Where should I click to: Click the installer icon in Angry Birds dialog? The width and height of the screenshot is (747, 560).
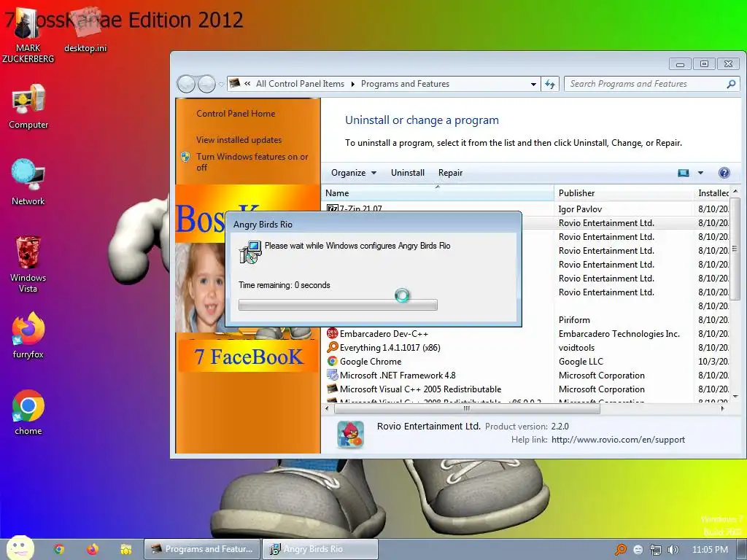point(251,252)
